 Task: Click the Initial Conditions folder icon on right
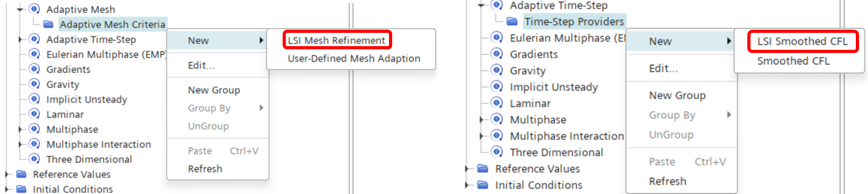(483, 185)
